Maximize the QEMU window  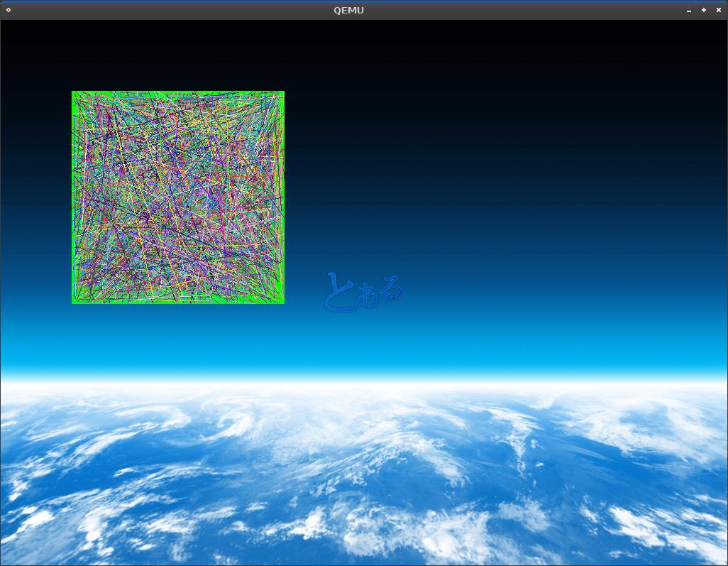(704, 10)
